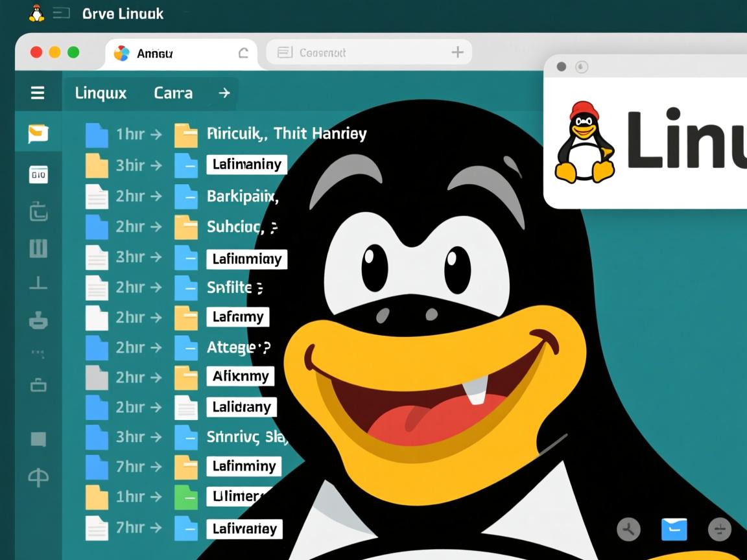Viewport: 747px width, 560px height.
Task: Click the yellow mail icon in the sidebar
Action: (38, 134)
